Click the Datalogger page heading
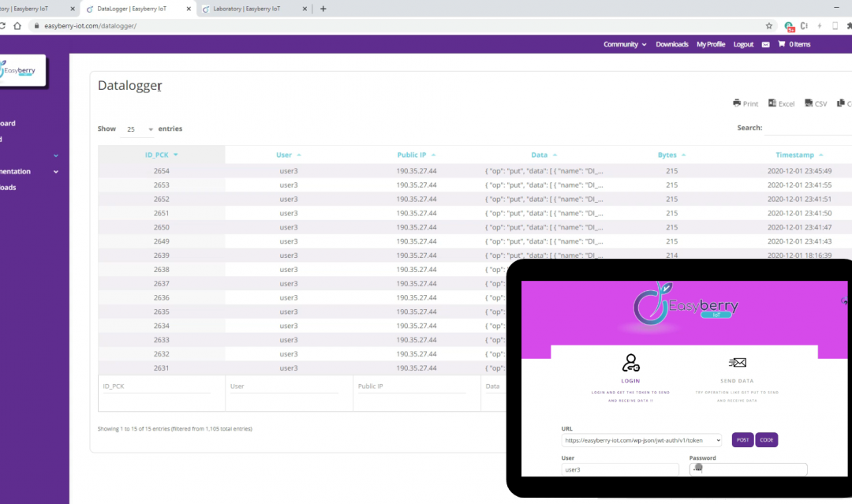 coord(130,85)
